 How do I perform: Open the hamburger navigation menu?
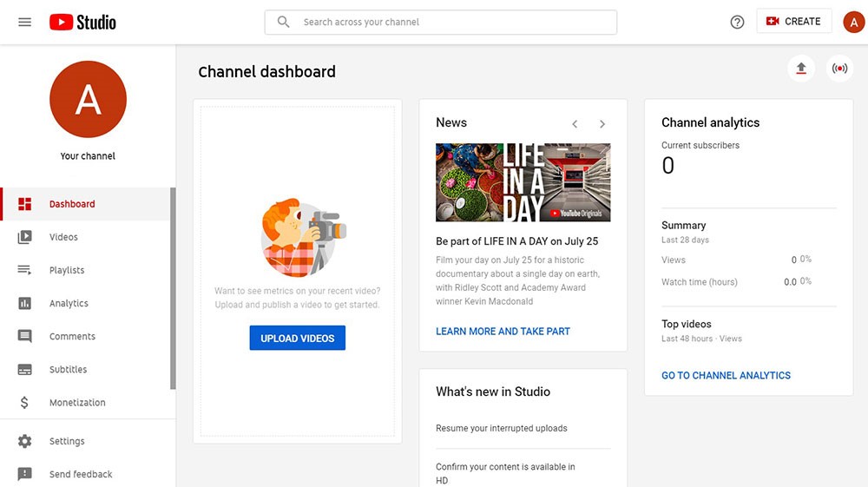click(x=24, y=23)
